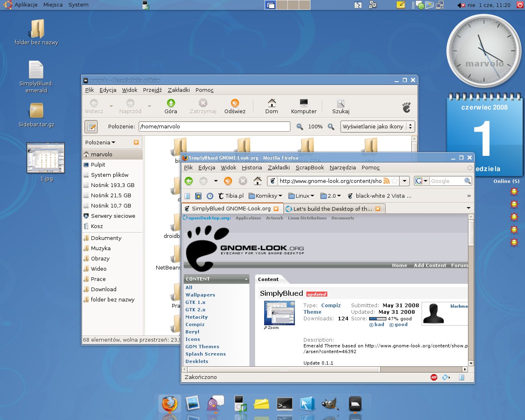Viewport: 525px width, 420px height.
Task: Click the green Back arrow in Firefox
Action: [x=189, y=181]
